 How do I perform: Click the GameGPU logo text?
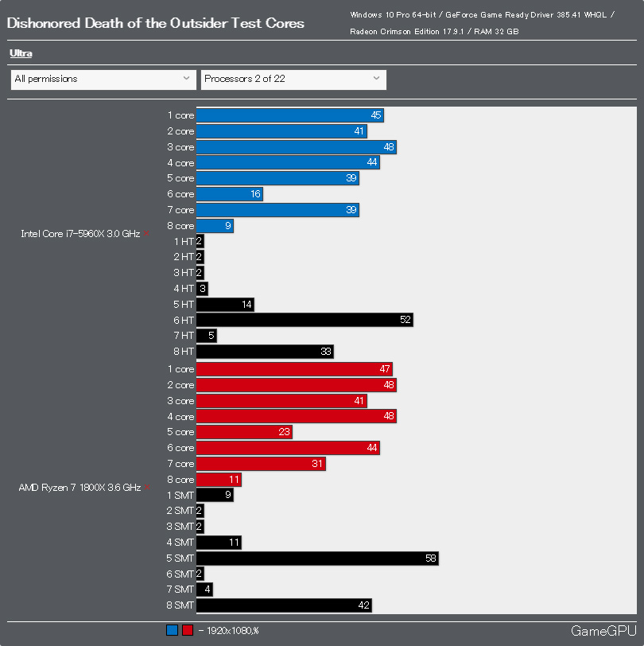click(x=603, y=631)
